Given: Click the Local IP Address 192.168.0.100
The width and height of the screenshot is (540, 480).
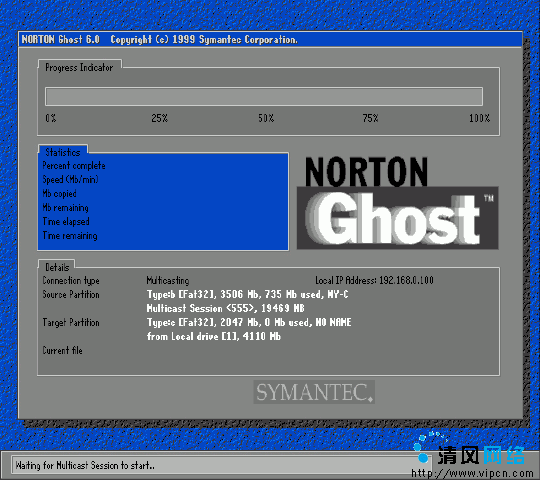Looking at the screenshot, I should (374, 280).
